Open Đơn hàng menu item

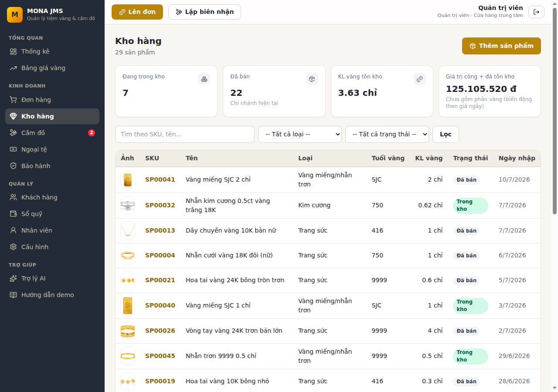pos(52,100)
